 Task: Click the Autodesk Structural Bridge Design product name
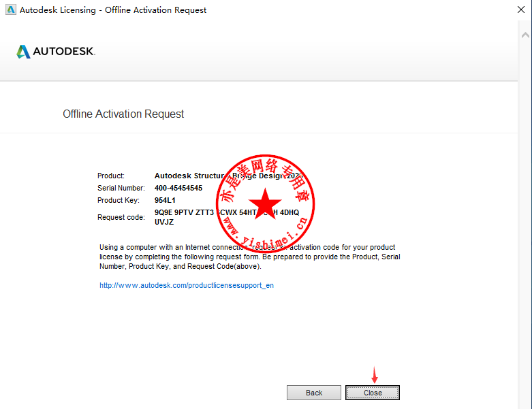point(228,176)
